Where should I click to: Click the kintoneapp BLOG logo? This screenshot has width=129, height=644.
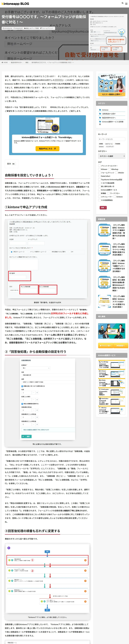click(x=15, y=4)
